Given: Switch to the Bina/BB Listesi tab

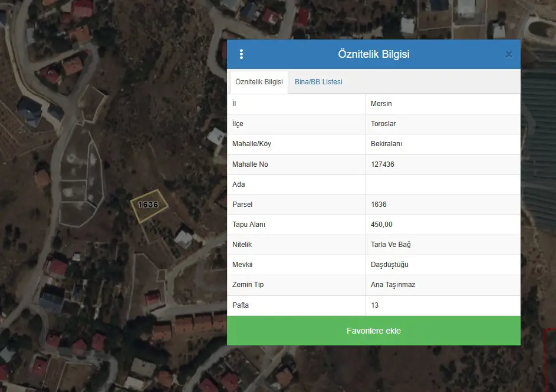Looking at the screenshot, I should point(318,82).
